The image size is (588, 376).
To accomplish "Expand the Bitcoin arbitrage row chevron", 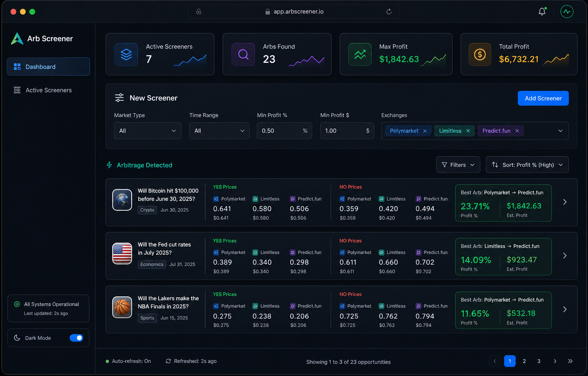I will click(565, 202).
